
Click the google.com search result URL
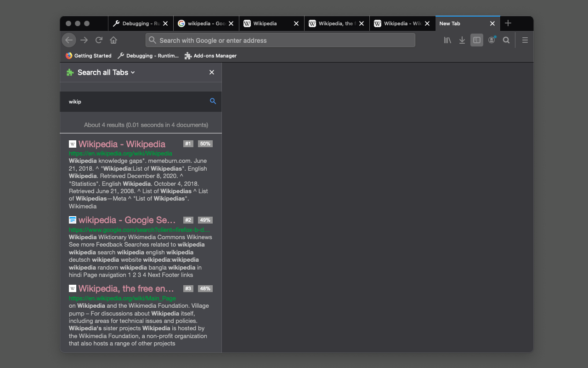(x=139, y=230)
